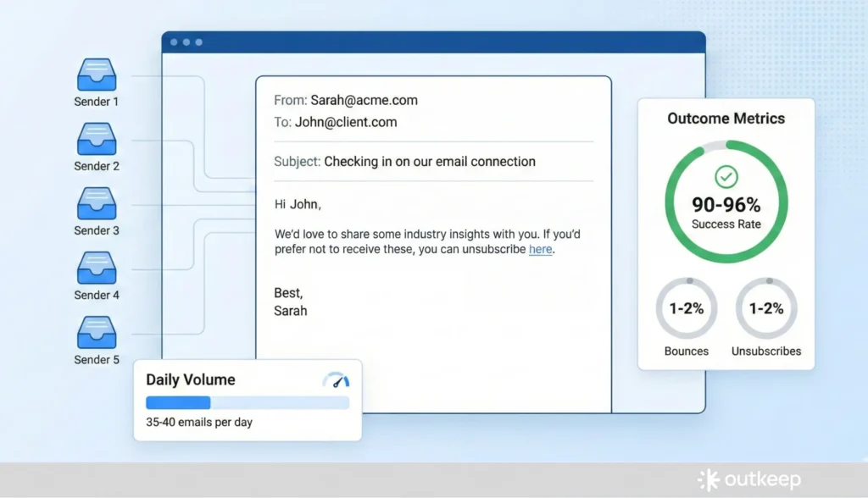Click the From address Sarah@acme.com

click(364, 100)
